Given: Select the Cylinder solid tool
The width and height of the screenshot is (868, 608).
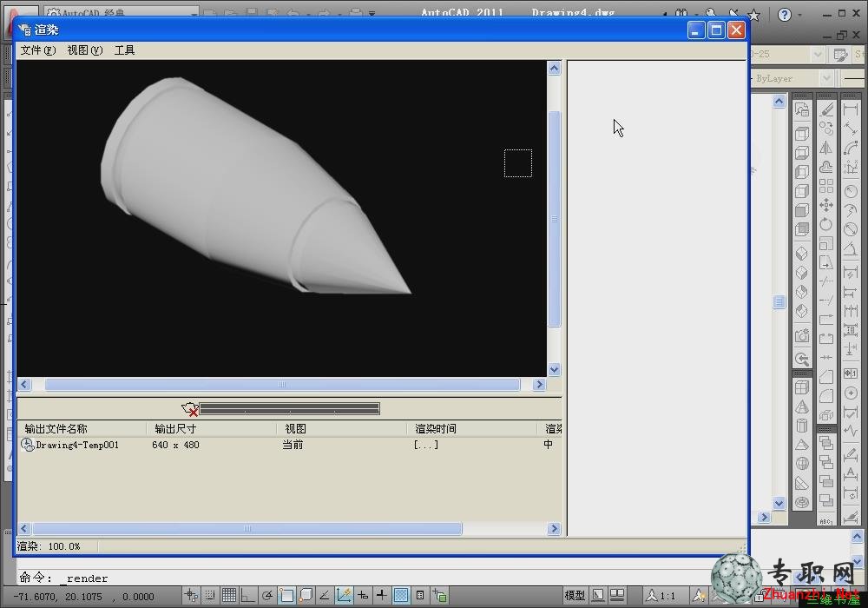Looking at the screenshot, I should [x=802, y=426].
